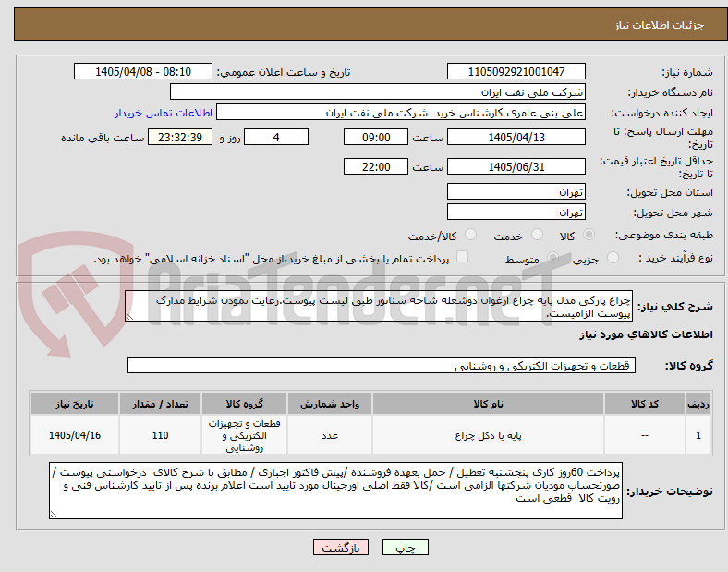Click the announcement date field 1405/04/08 - 08:10

click(143, 71)
